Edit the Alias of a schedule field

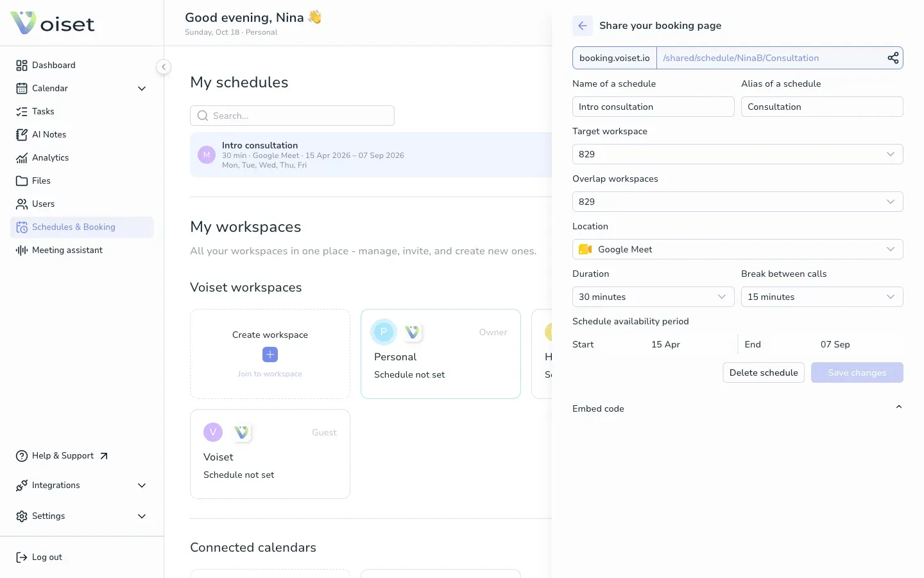822,107
